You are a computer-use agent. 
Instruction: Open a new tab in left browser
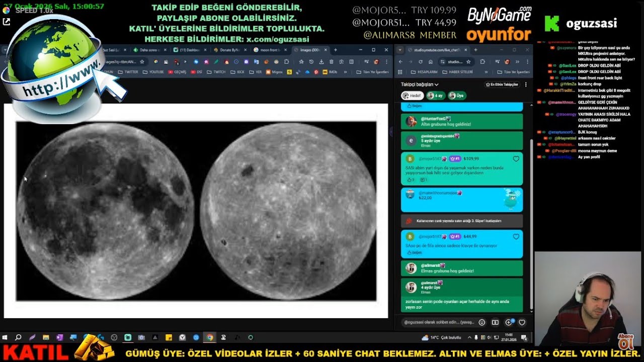point(336,50)
